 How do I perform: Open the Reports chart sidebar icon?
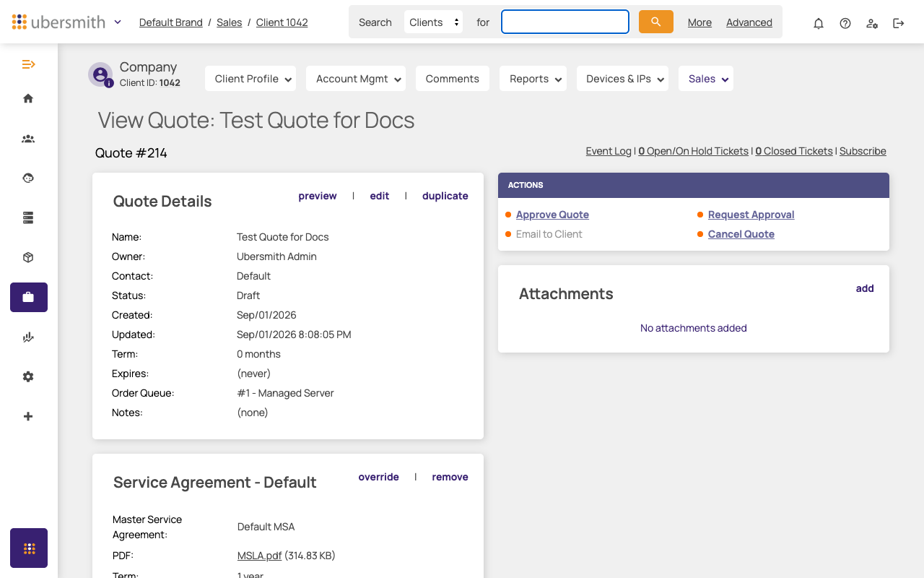tap(28, 337)
